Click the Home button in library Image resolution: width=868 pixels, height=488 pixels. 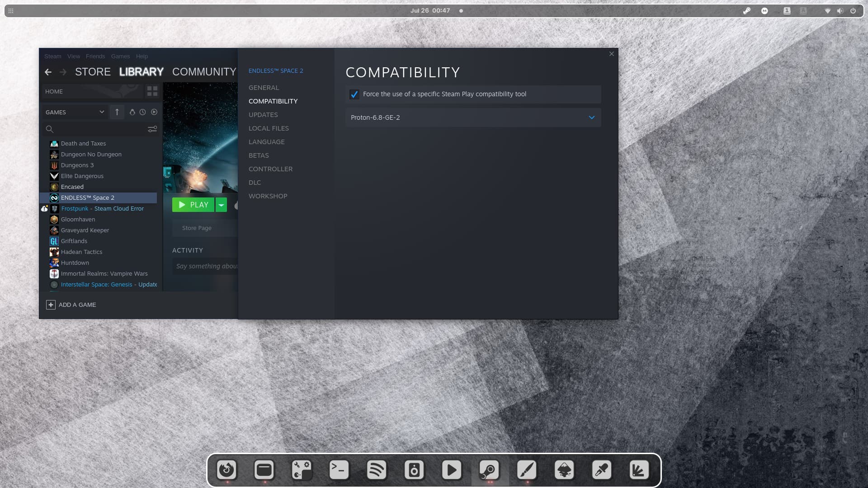coord(93,91)
